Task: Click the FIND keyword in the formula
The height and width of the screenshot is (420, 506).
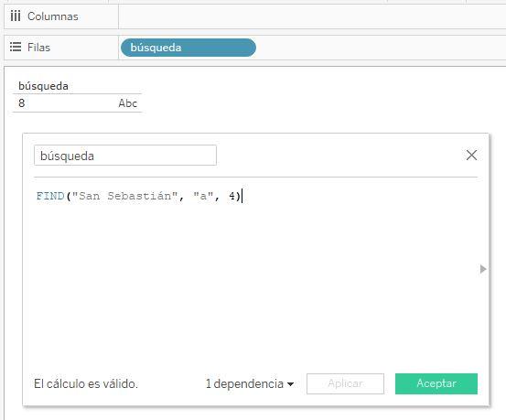Action: coord(50,196)
